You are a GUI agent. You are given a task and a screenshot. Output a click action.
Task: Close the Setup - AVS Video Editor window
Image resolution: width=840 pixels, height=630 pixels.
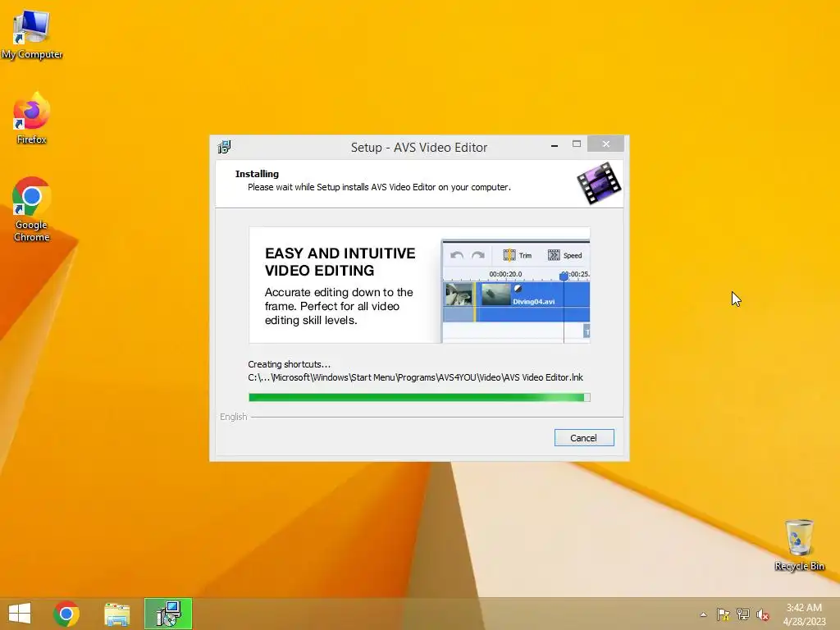click(606, 144)
